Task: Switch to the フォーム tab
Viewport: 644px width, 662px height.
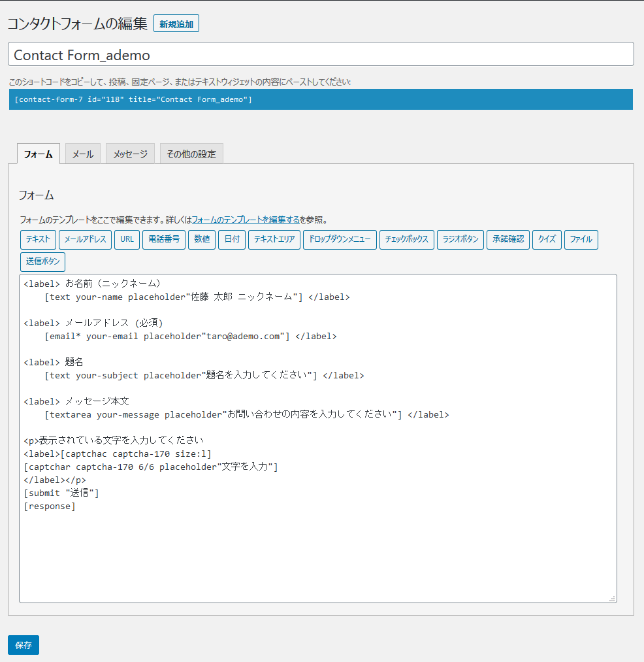Action: (x=38, y=154)
